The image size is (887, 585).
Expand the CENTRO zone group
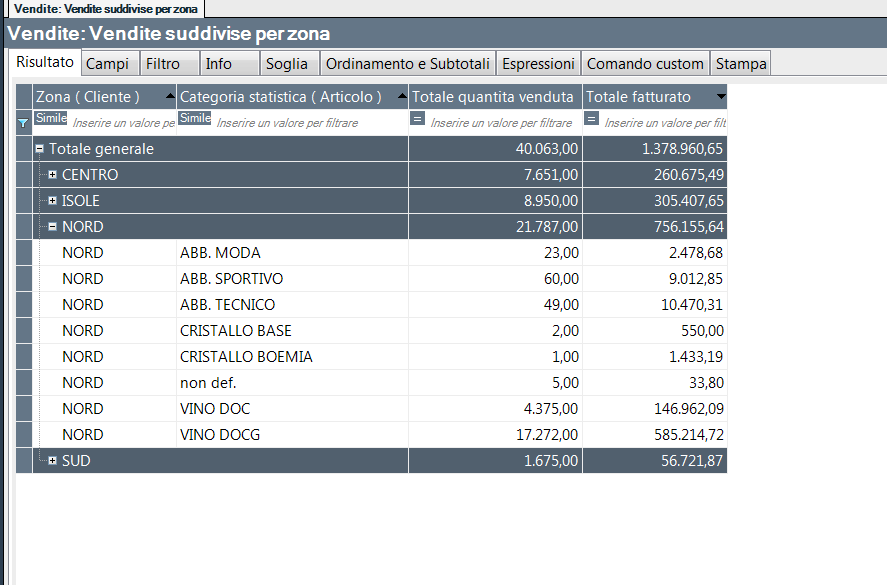tap(53, 175)
